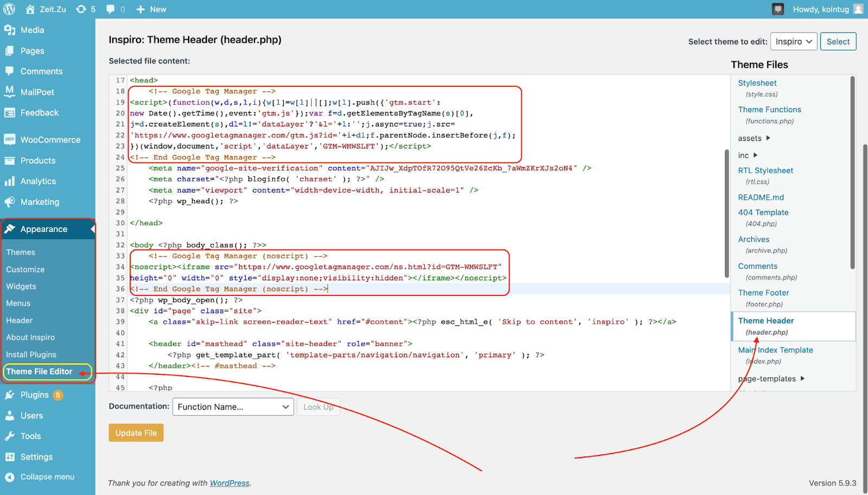
Task: Go to Themes submenu
Action: click(21, 252)
